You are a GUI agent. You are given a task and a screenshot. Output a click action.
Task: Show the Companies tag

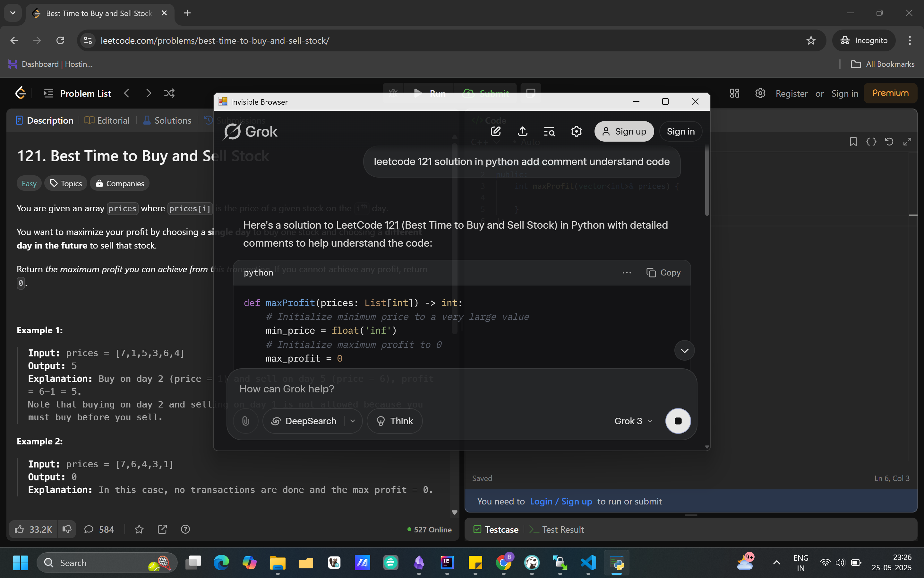[119, 183]
